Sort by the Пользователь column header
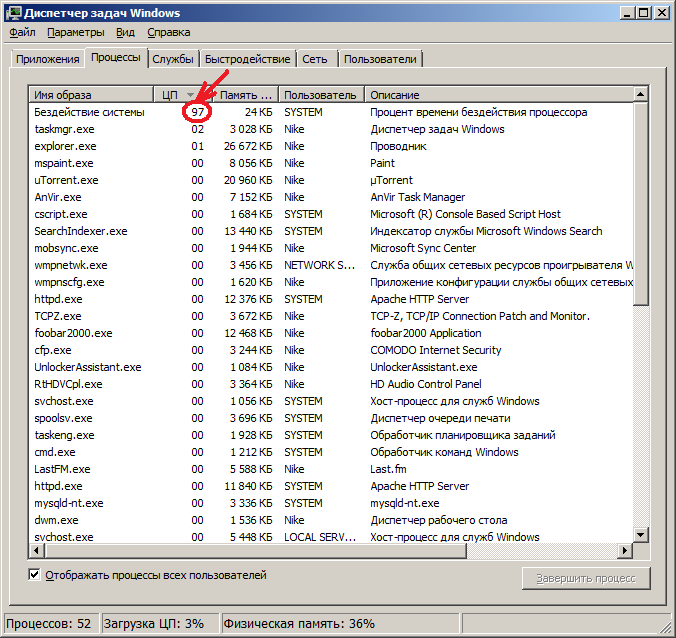676x638 pixels. [x=320, y=95]
